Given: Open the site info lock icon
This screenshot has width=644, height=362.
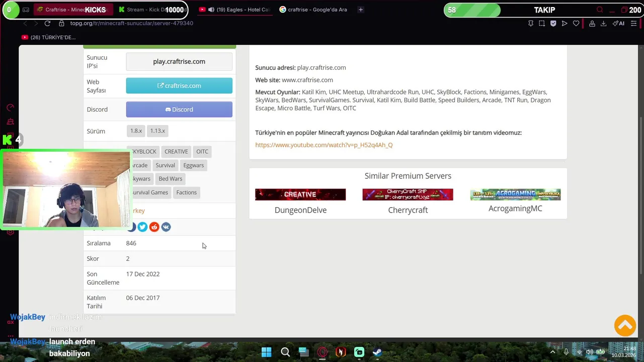Looking at the screenshot, I should click(61, 23).
